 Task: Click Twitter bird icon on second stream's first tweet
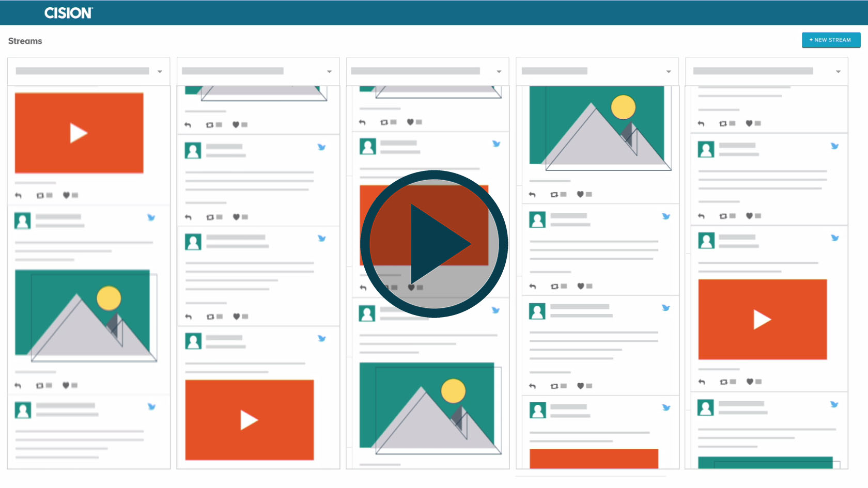(x=321, y=147)
